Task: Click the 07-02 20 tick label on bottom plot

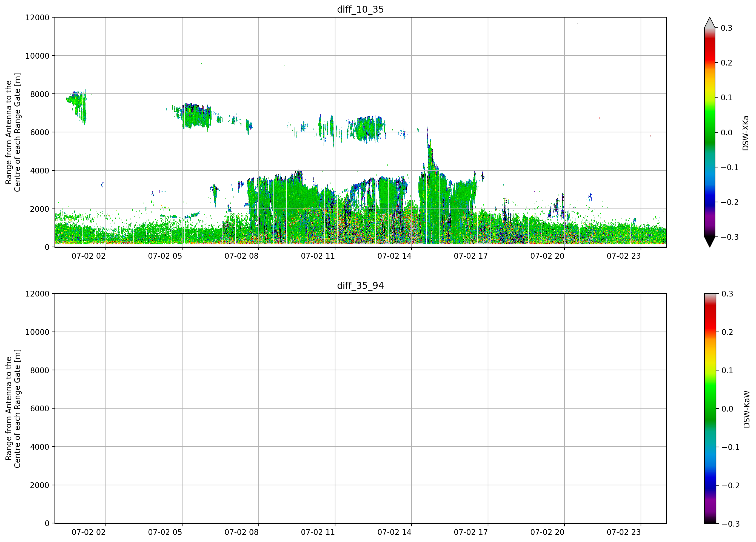Action: click(547, 532)
